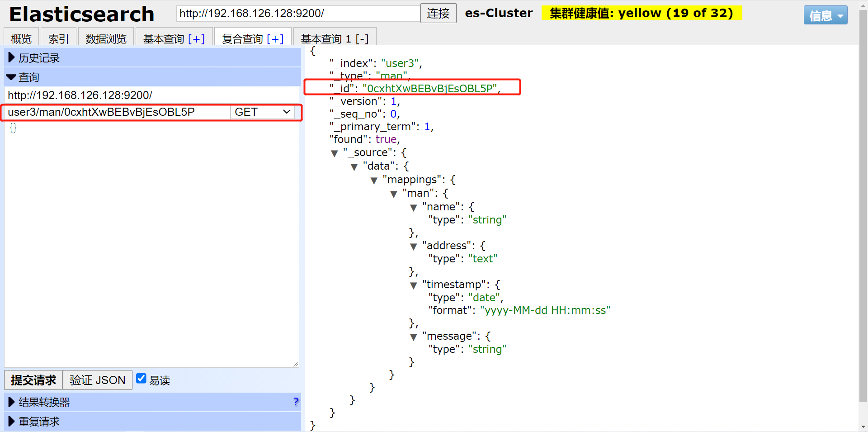The width and height of the screenshot is (868, 432).
Task: Collapse the "mappings" node in results
Action: pyautogui.click(x=374, y=180)
